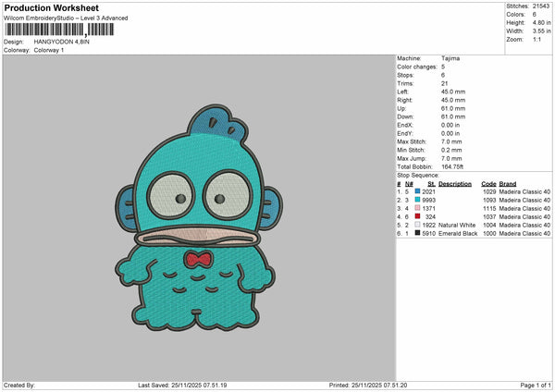Click the barcode under the worksheet title

58,30
